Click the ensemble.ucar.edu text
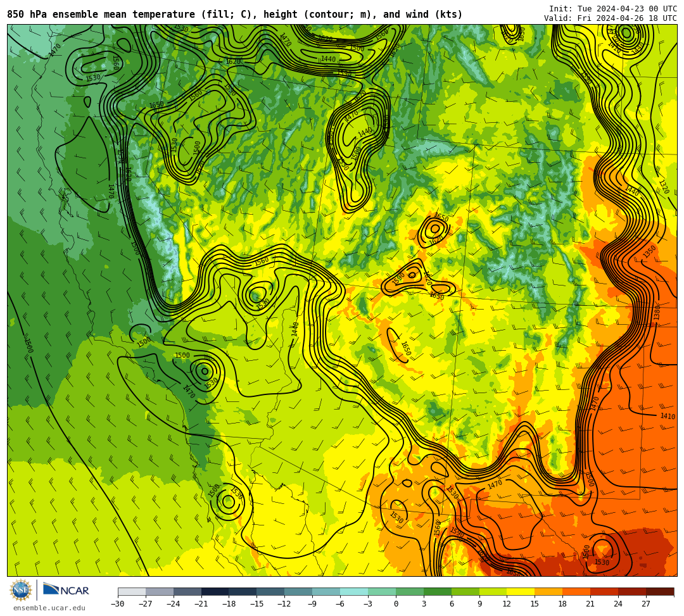The image size is (684, 616). [x=49, y=608]
